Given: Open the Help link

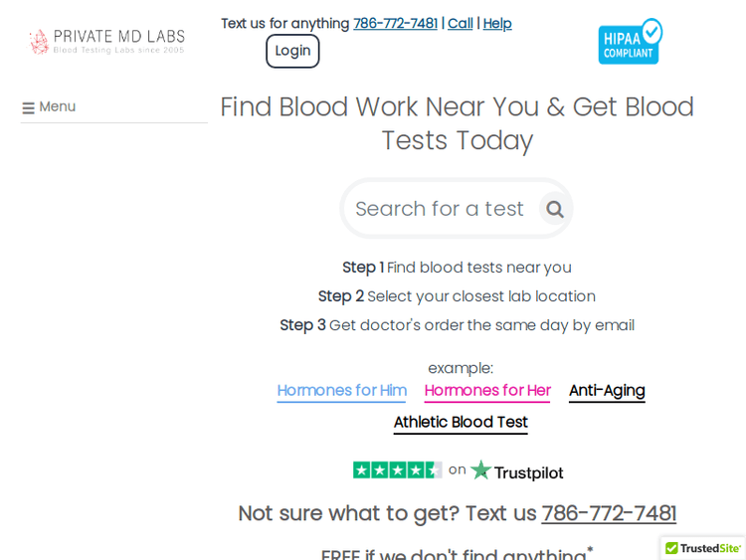Looking at the screenshot, I should (497, 23).
